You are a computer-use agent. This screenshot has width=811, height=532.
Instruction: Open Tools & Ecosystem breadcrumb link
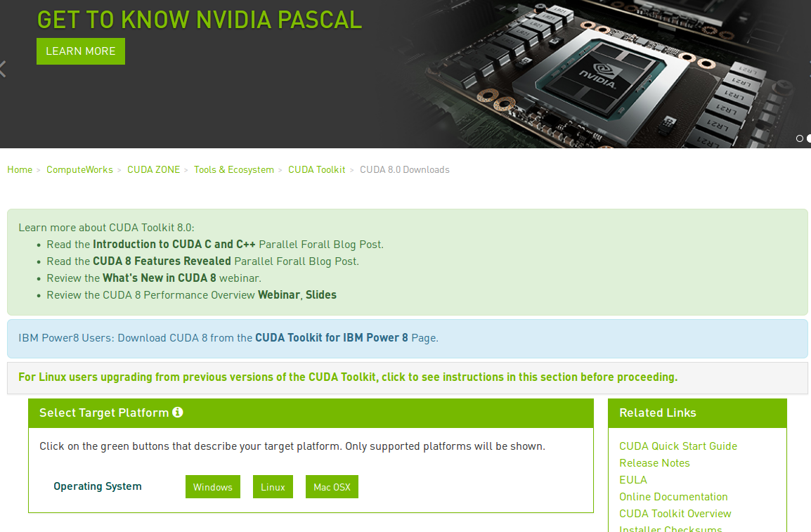[x=234, y=169]
